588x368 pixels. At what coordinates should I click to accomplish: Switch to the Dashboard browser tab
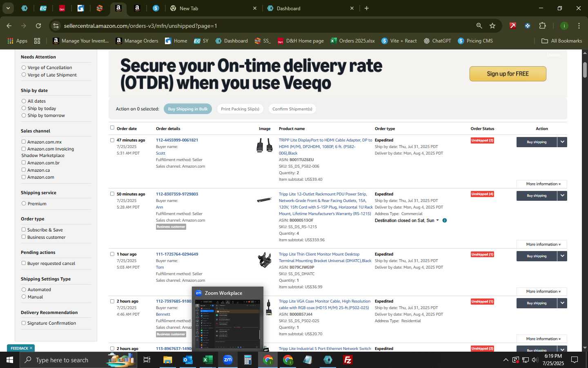pyautogui.click(x=310, y=8)
